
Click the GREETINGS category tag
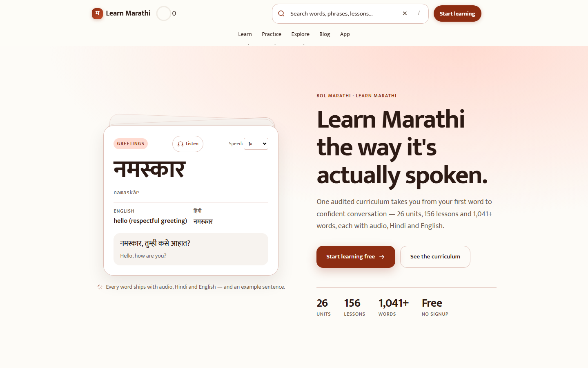(x=131, y=144)
